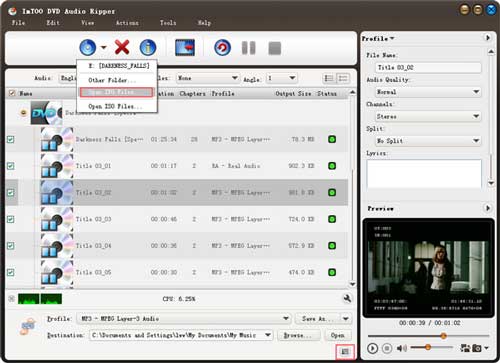Open the bottom Profile MP3 dropdown
The width and height of the screenshot is (500, 363).
coord(184,319)
